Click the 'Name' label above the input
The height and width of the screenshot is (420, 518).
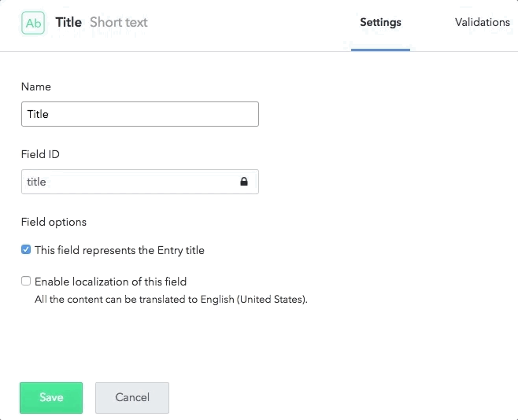35,87
